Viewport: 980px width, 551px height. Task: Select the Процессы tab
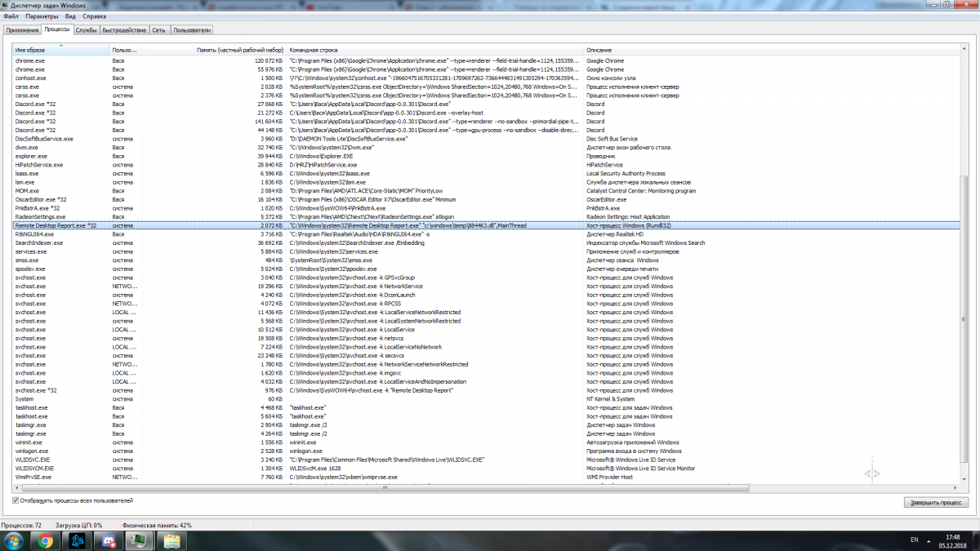tap(57, 29)
